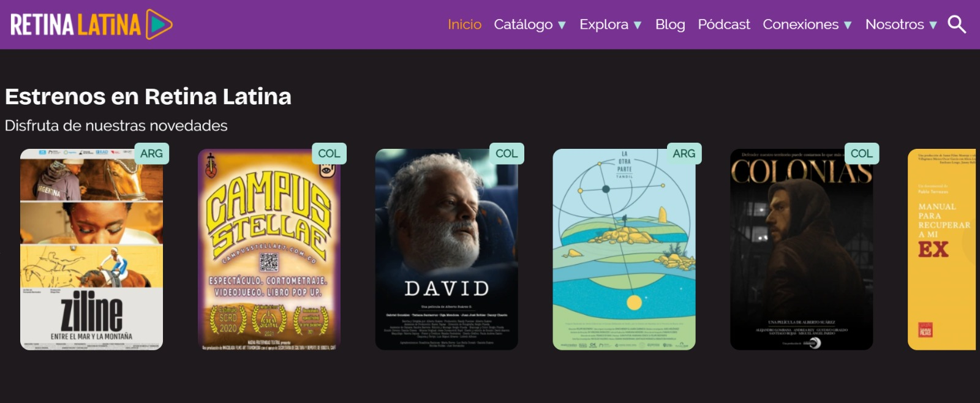Open the Catálogo menu

coord(530,24)
